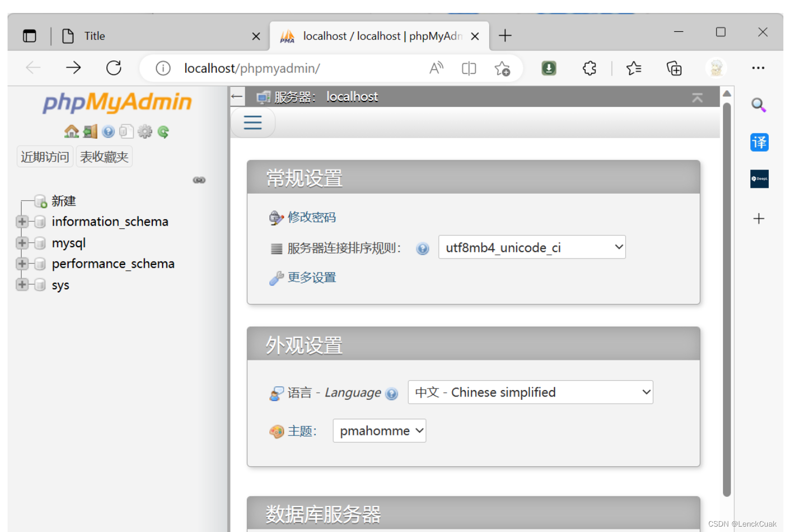Open the 表收藏夹 tab
The width and height of the screenshot is (785, 532).
104,157
